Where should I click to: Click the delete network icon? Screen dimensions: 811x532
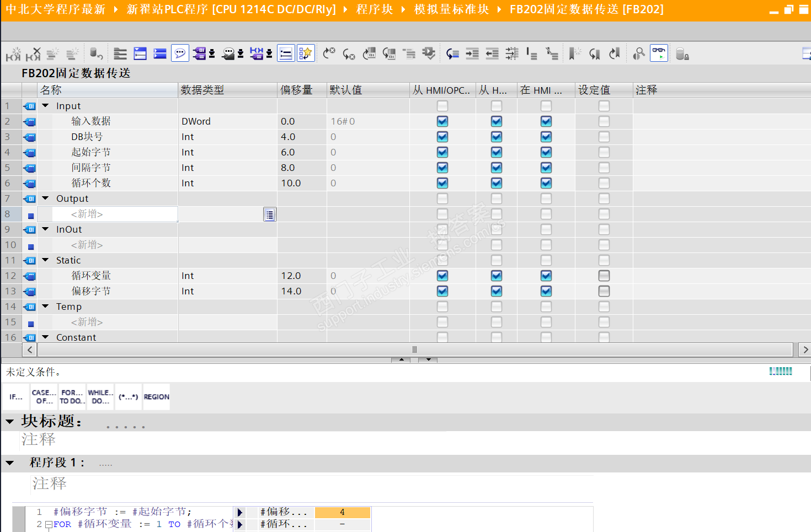33,53
